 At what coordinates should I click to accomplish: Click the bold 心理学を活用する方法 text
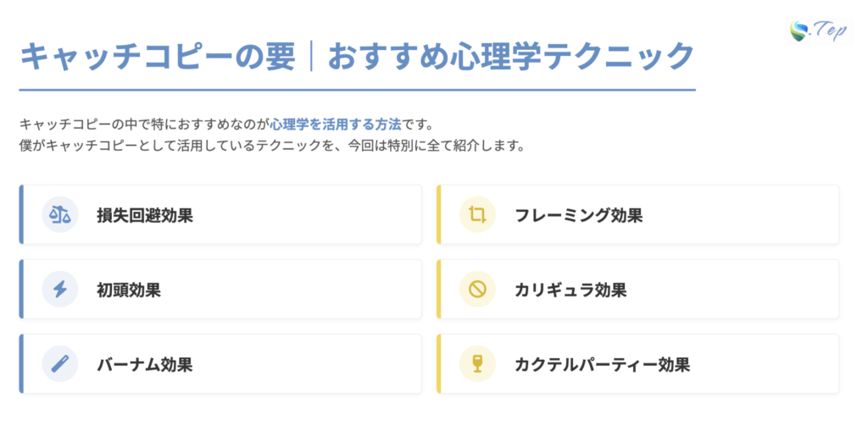[x=336, y=124]
